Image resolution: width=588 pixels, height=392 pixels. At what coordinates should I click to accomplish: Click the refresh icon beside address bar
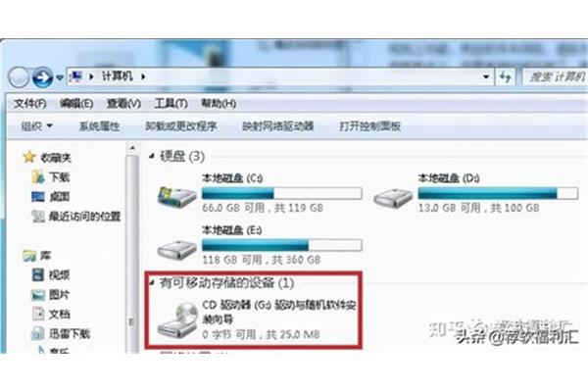tap(506, 77)
